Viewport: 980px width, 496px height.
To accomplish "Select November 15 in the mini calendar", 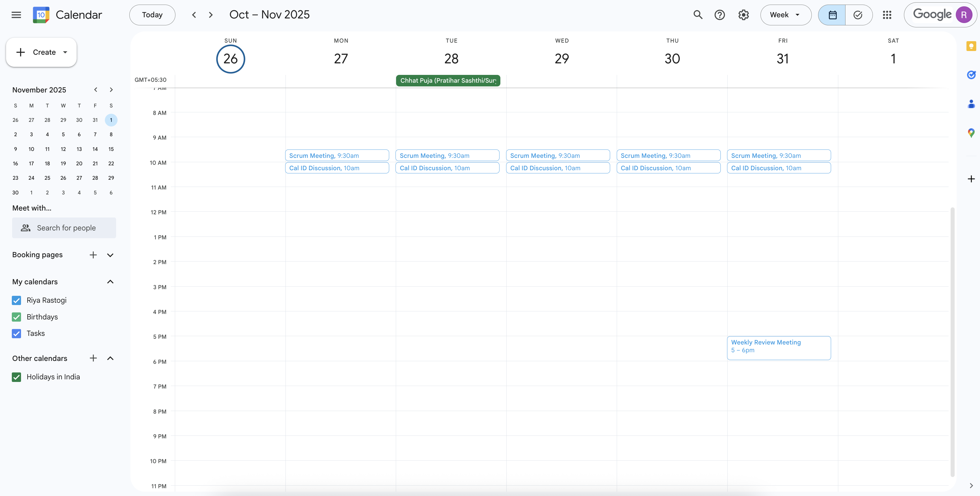I will click(x=111, y=149).
